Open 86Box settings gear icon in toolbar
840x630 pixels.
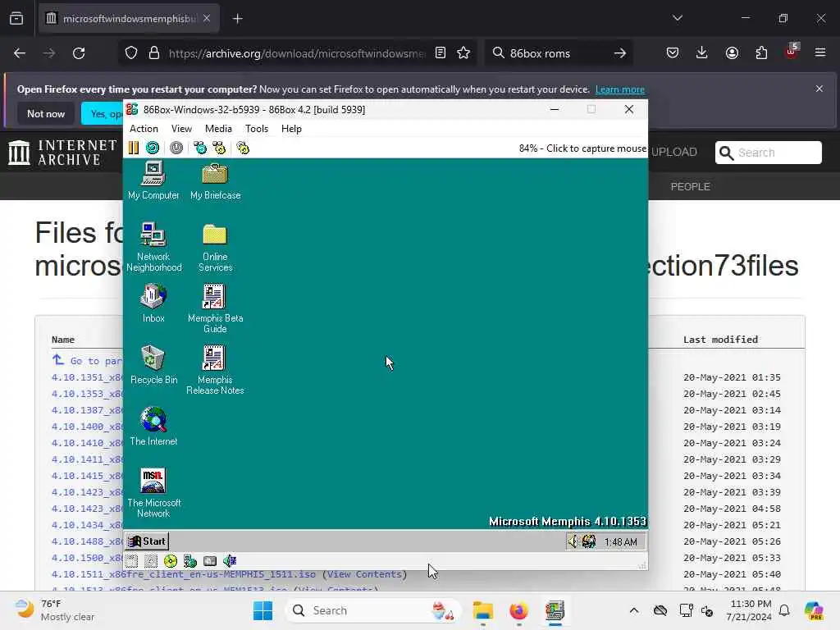pos(243,148)
